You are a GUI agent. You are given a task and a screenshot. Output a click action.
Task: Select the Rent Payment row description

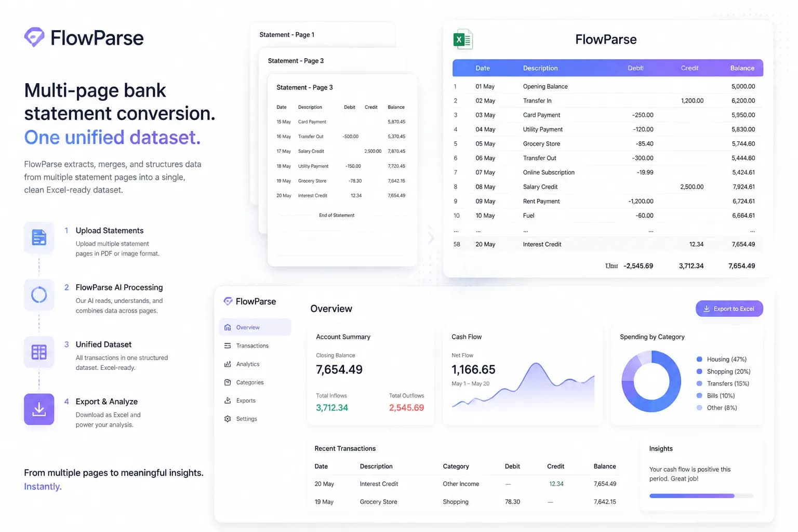[x=541, y=201]
